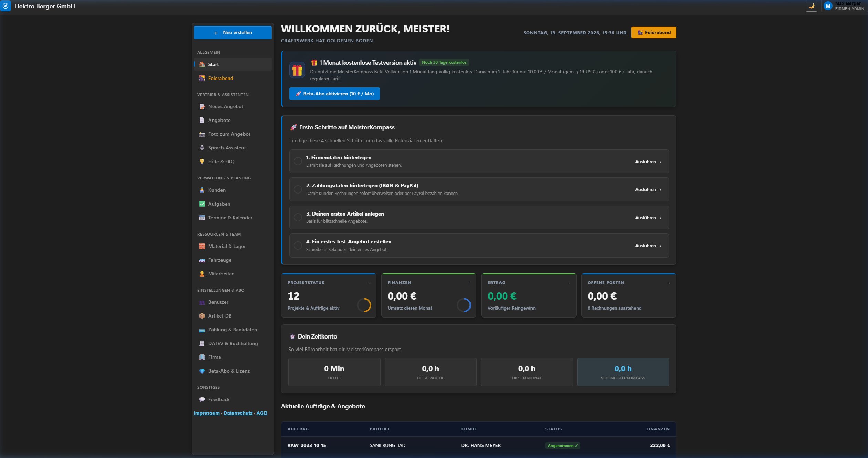Click the Diese Woche 0,0 h tile
The width and height of the screenshot is (868, 458).
(431, 372)
